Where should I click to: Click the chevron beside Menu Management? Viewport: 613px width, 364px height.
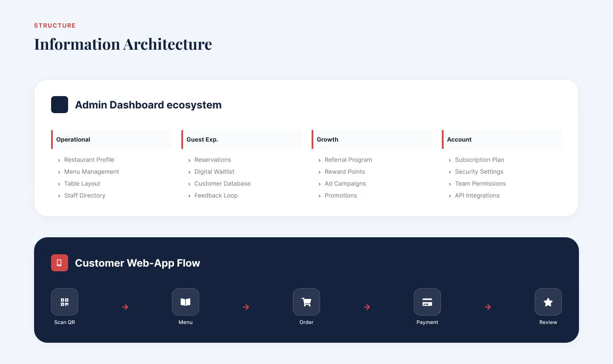click(59, 172)
